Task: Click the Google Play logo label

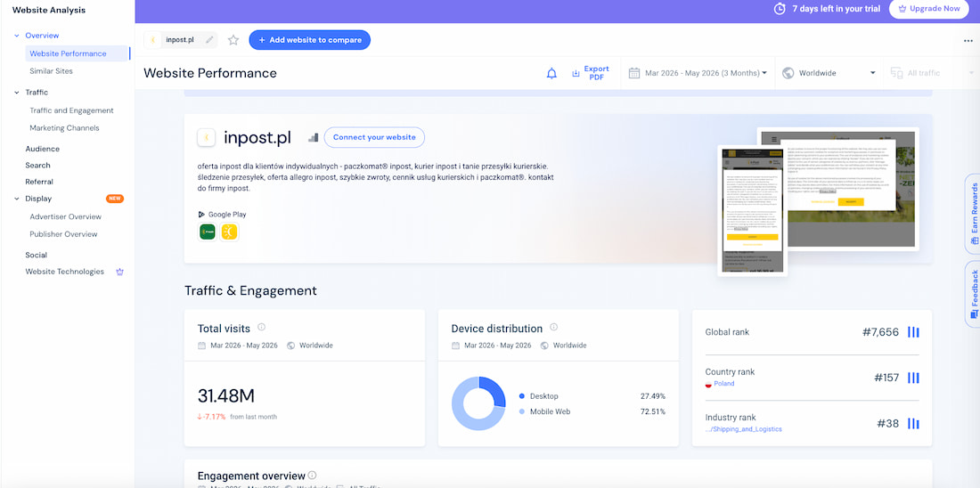Action: tap(222, 215)
